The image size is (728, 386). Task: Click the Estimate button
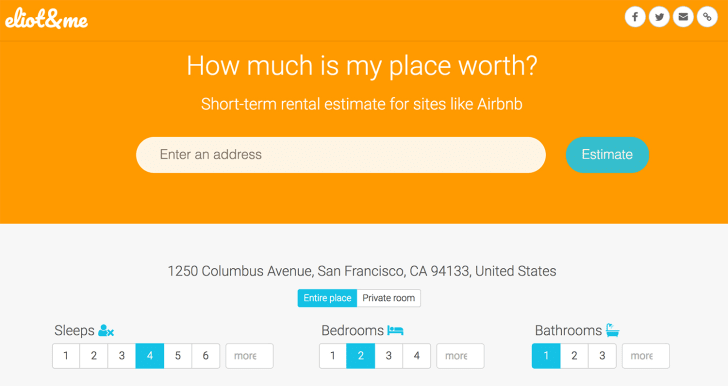(x=607, y=155)
